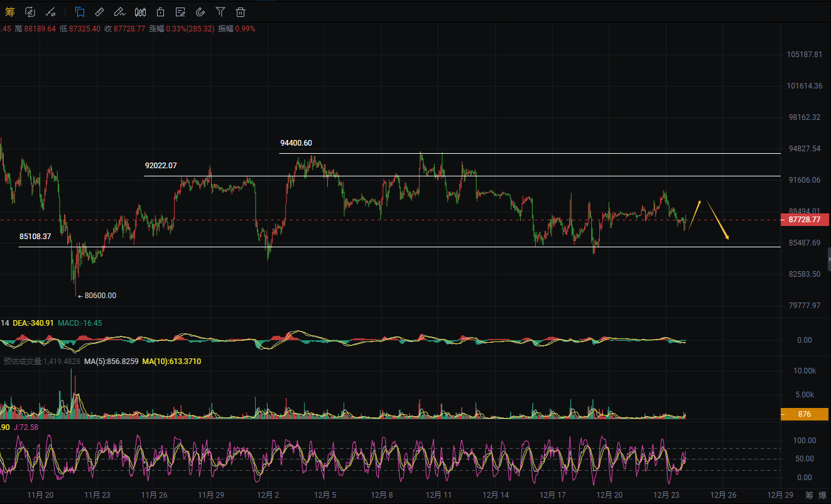Click the 筹 button at bottom right

coord(809,495)
